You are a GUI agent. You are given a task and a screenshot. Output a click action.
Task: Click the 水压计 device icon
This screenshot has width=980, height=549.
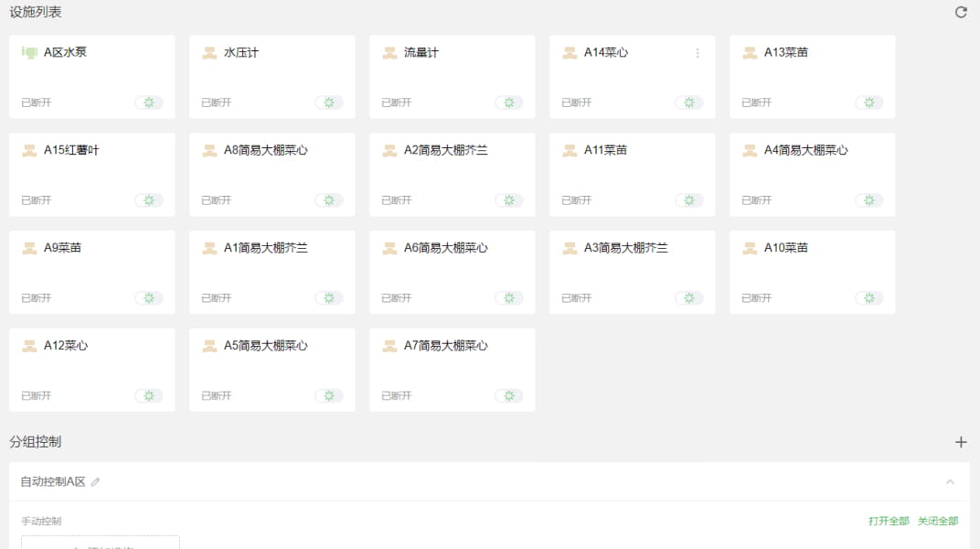209,53
